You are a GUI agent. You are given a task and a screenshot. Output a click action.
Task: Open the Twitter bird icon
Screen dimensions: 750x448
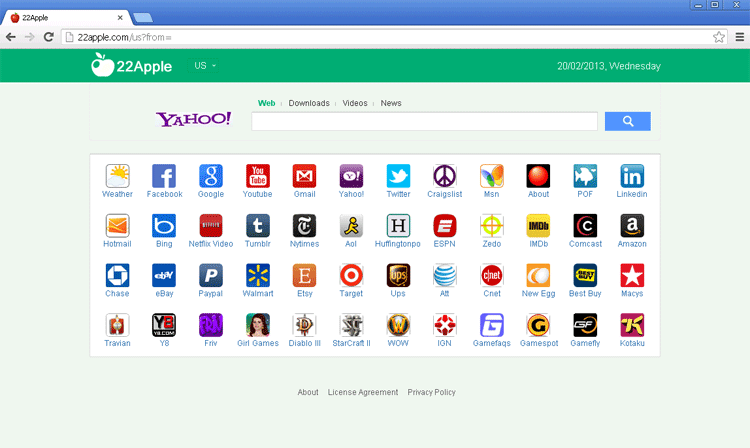[398, 176]
